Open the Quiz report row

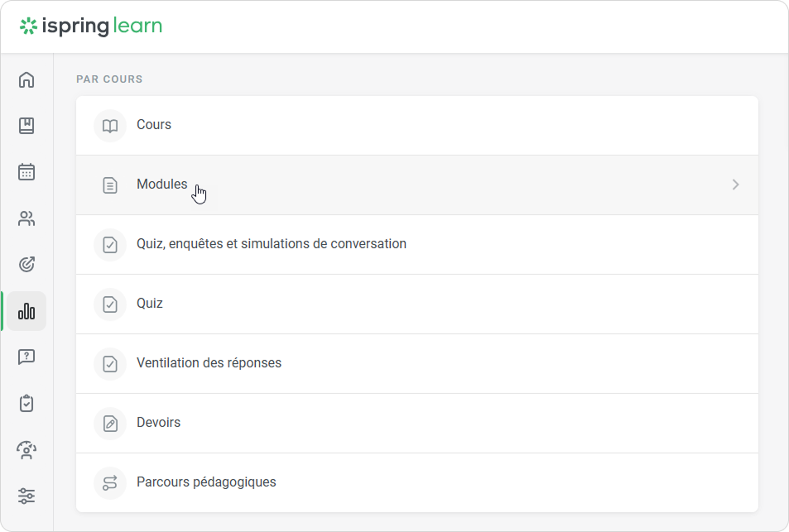150,304
